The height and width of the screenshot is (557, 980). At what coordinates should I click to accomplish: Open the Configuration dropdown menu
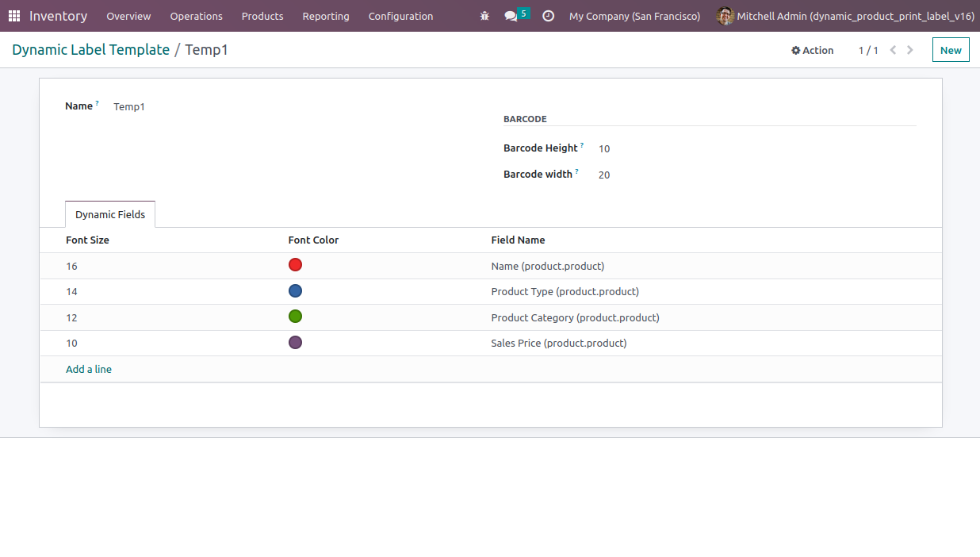pyautogui.click(x=400, y=16)
